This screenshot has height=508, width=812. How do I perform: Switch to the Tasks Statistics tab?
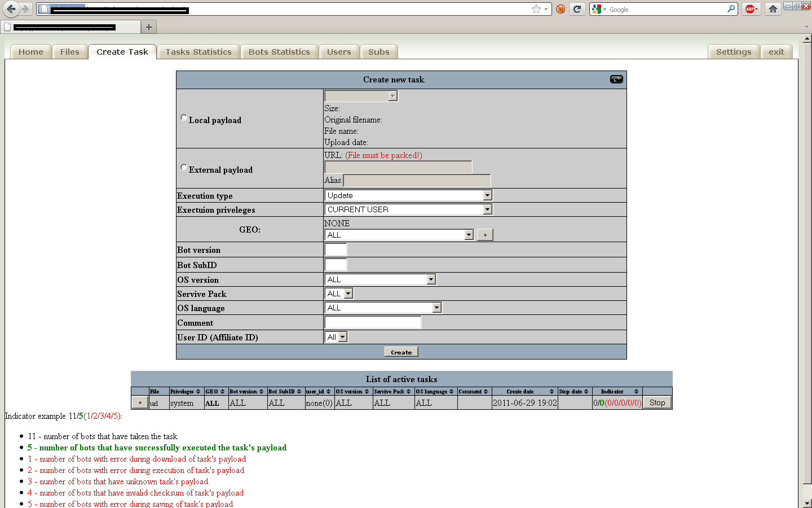(x=198, y=52)
